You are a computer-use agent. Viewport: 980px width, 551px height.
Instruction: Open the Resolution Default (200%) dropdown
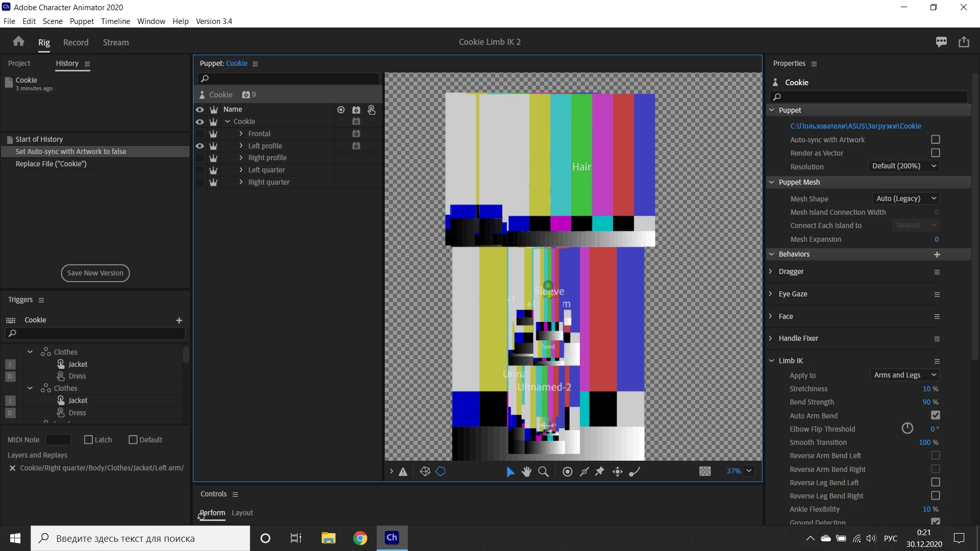[904, 166]
